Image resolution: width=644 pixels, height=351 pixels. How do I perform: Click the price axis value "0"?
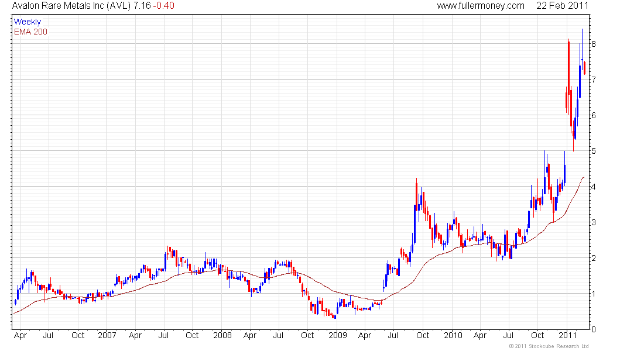pos(594,329)
